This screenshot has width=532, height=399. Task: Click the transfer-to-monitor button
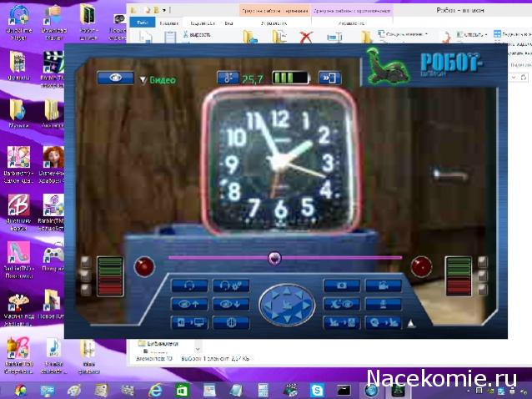pyautogui.click(x=189, y=322)
